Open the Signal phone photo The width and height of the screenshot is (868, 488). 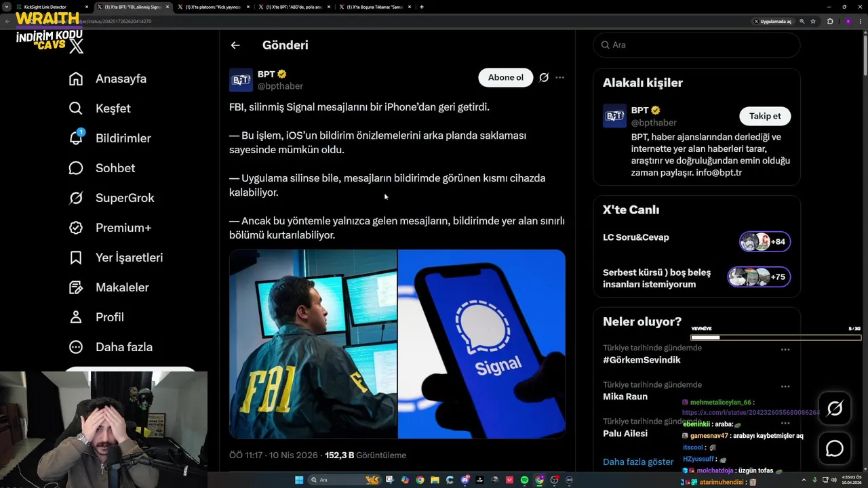[x=481, y=344]
